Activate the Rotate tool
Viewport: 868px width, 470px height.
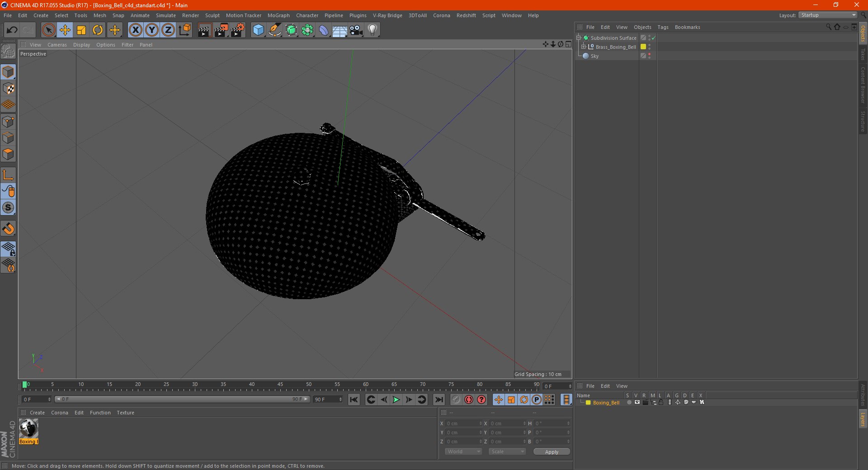click(98, 30)
